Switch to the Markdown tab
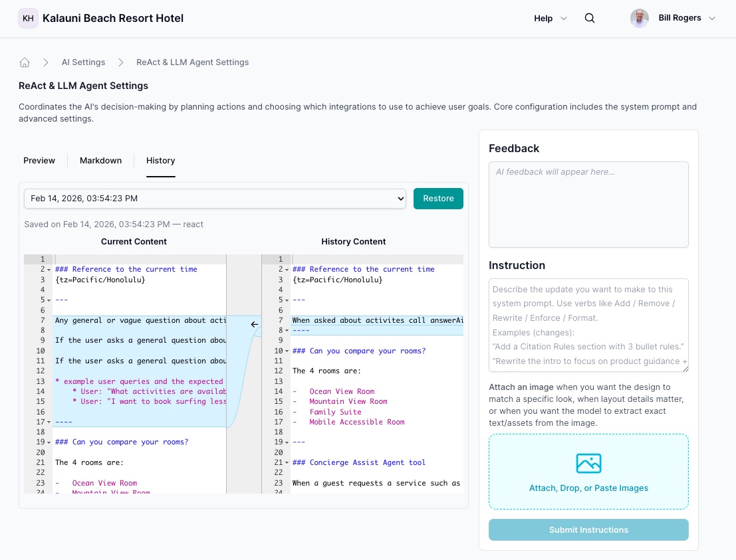Screen dimensions: 736x560 pyautogui.click(x=100, y=160)
